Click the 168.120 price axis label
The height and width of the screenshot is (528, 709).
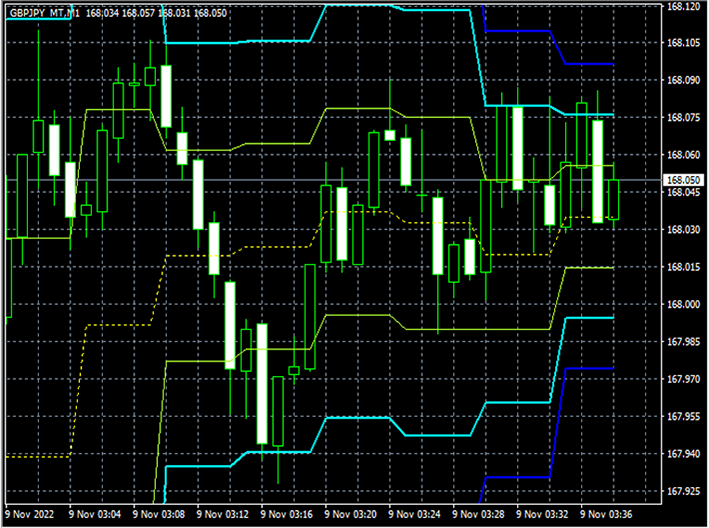683,6
